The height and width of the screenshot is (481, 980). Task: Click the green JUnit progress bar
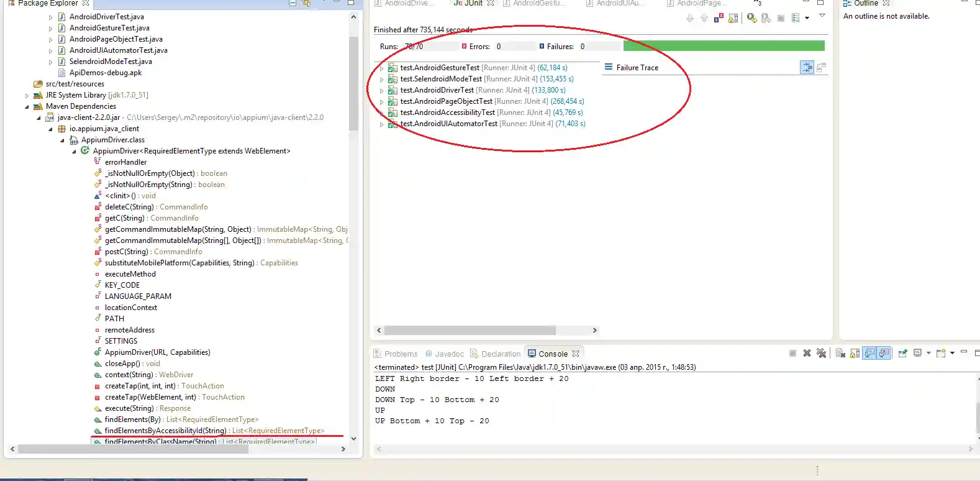(724, 46)
